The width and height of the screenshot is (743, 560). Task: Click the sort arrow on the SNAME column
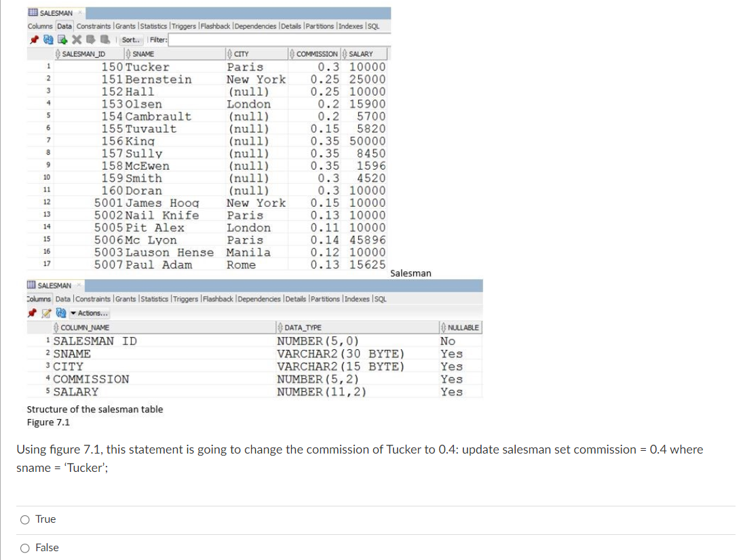pyautogui.click(x=128, y=53)
